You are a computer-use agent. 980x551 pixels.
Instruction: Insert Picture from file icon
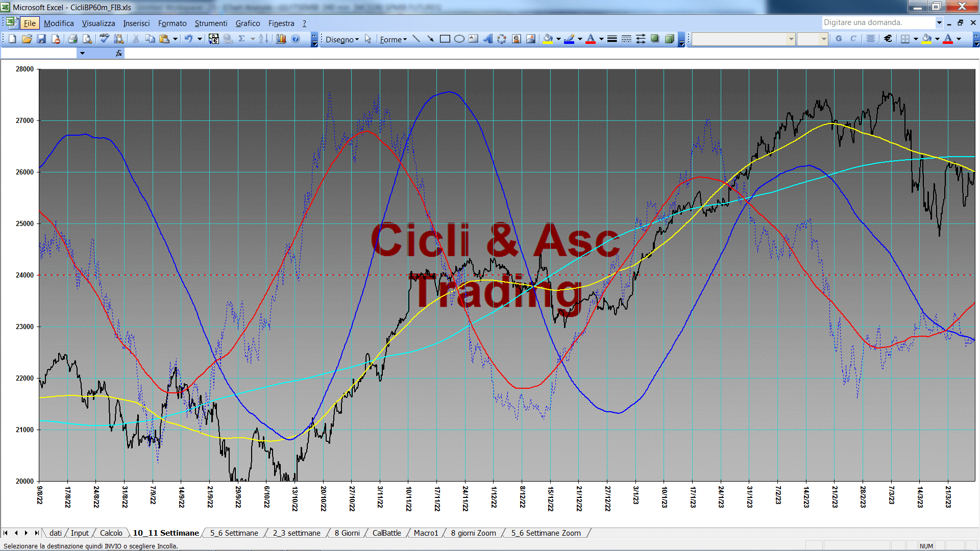531,39
